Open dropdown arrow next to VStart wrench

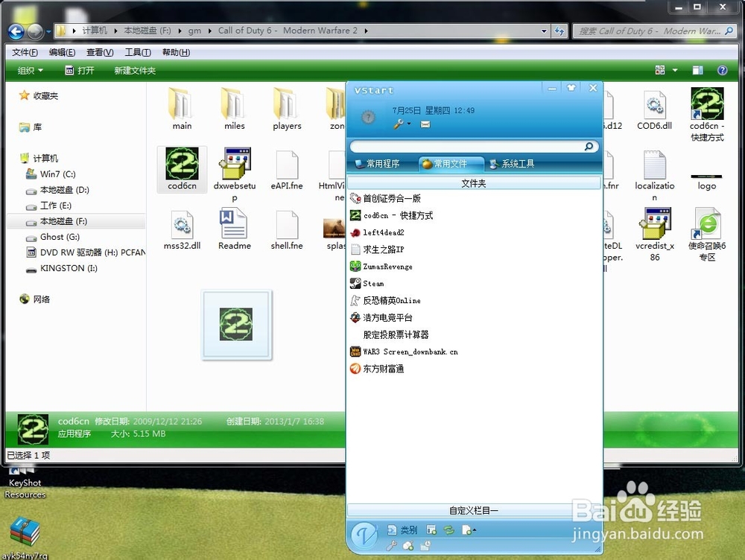(x=409, y=124)
